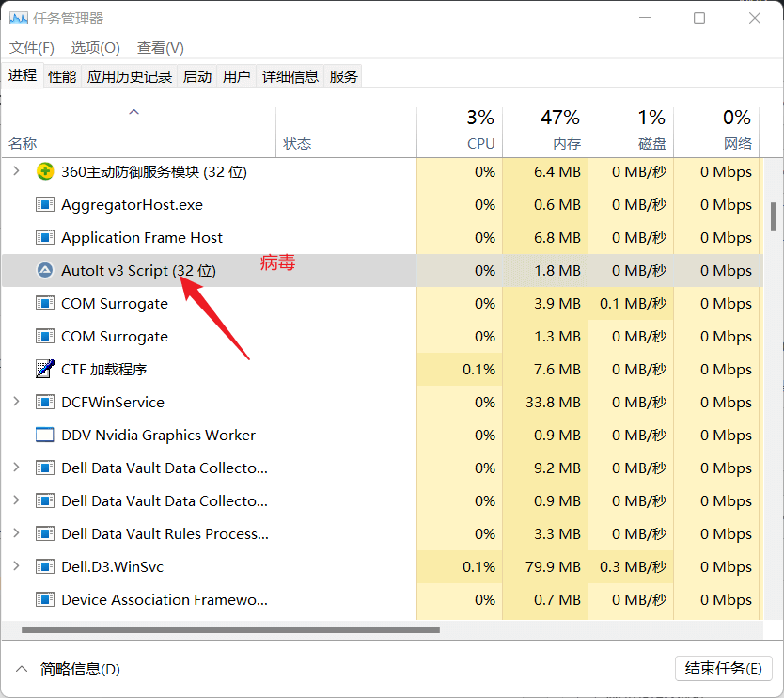Click the Application Frame Host icon
The width and height of the screenshot is (784, 698).
[x=45, y=238]
